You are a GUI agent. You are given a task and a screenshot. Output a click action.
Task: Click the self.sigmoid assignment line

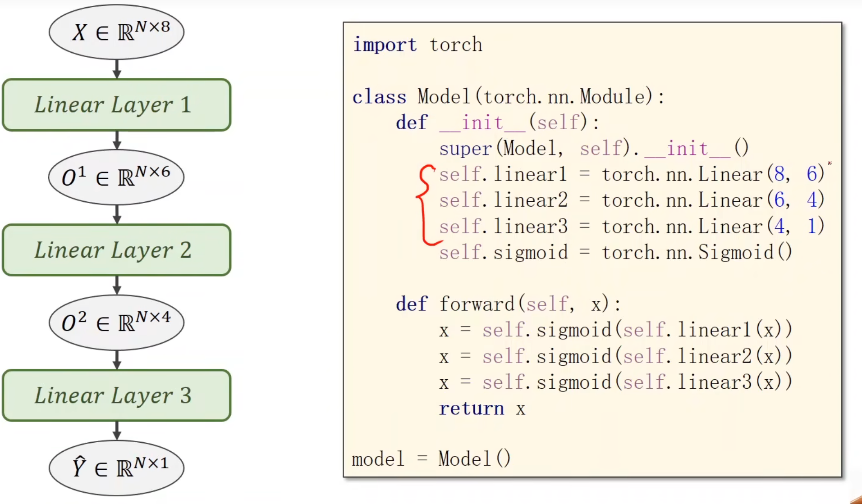(x=615, y=252)
